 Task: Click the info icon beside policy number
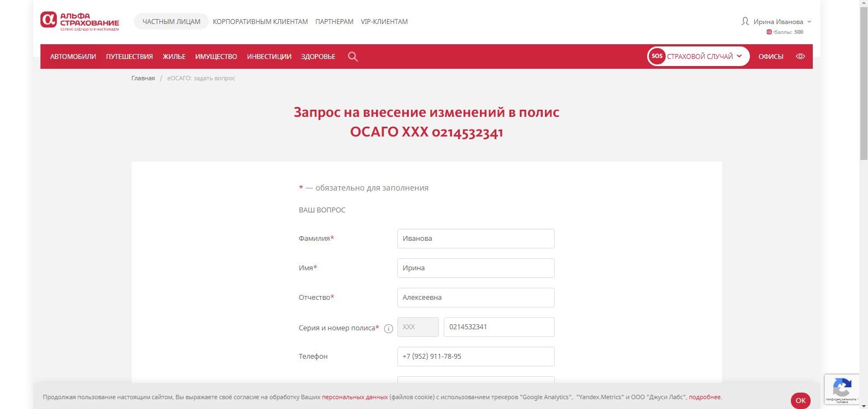tap(389, 329)
